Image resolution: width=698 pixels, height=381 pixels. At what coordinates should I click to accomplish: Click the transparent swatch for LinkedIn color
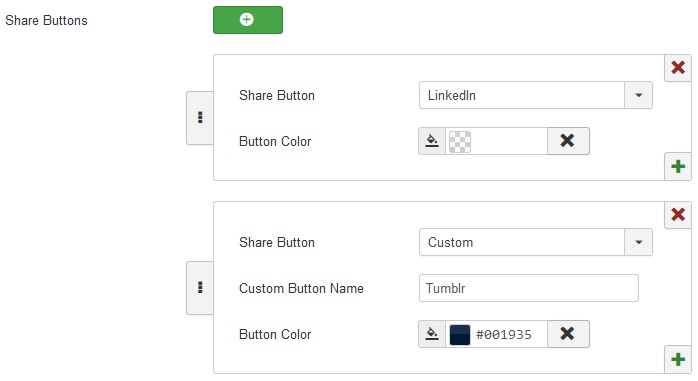pyautogui.click(x=460, y=142)
